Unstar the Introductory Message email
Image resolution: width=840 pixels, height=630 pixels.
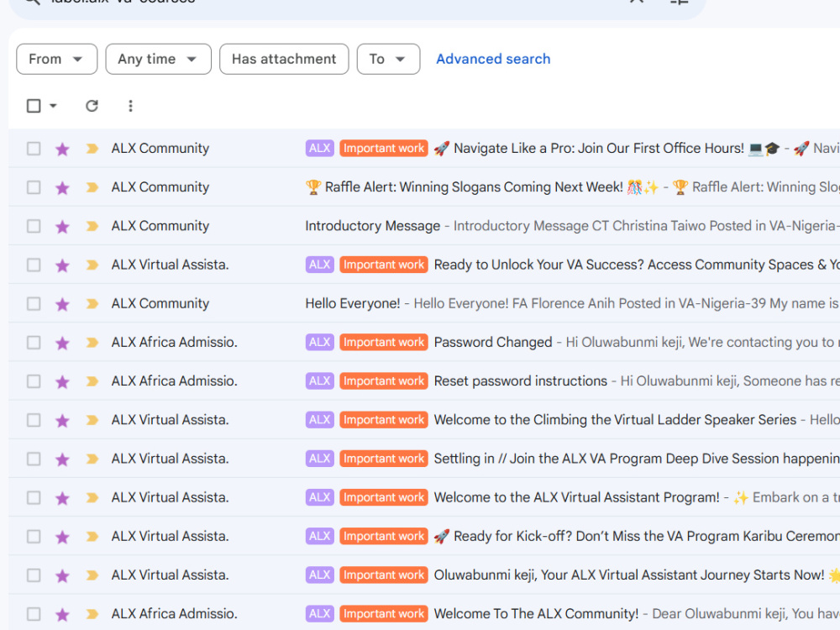(x=62, y=226)
